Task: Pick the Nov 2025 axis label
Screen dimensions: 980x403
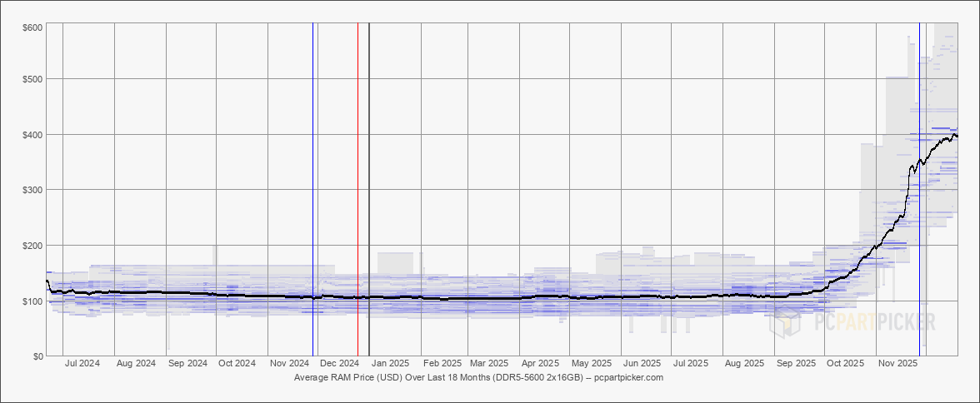Action: pos(897,364)
